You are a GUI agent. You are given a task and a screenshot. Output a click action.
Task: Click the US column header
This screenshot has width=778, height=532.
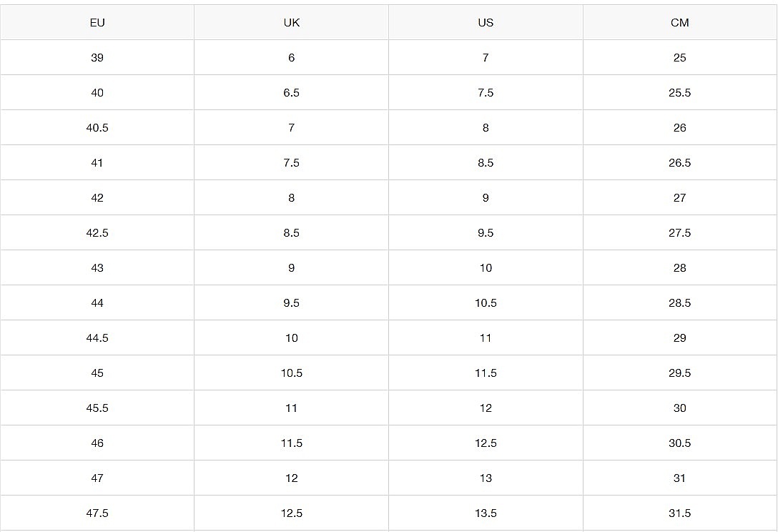coord(486,23)
